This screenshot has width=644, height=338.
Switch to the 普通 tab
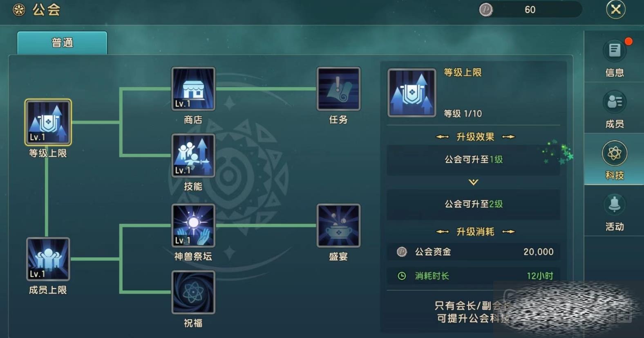tap(62, 43)
